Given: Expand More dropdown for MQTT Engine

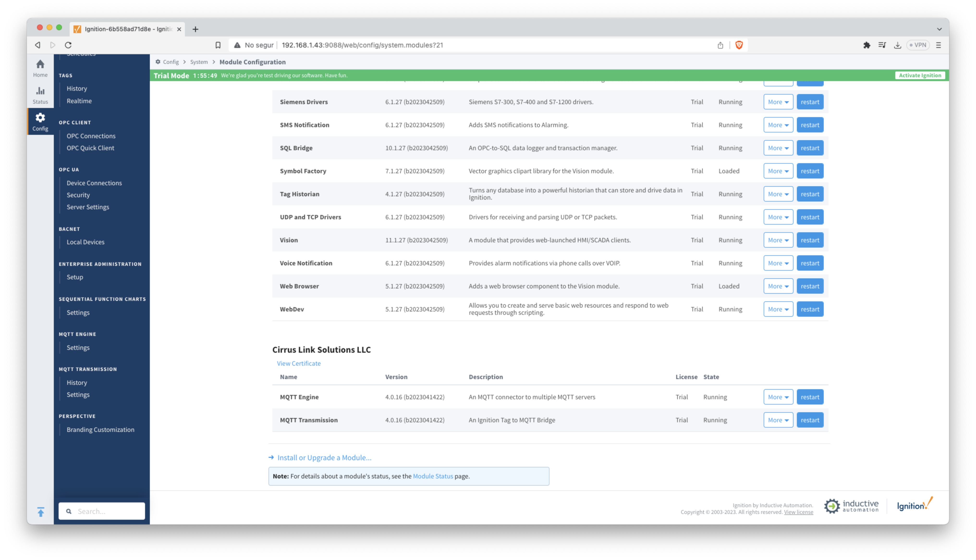Looking at the screenshot, I should coord(778,397).
